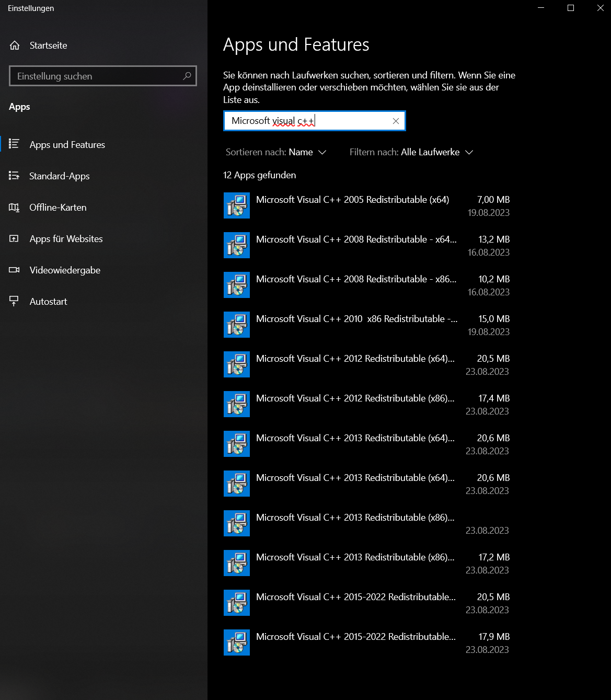Click icon of Visual C++ 2013 (x86) 17,2 MB
Screen dimensions: 611x700
(237, 563)
